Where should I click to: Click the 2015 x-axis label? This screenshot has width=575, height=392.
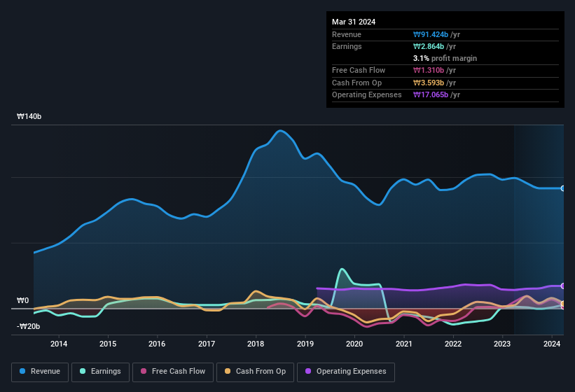click(x=108, y=344)
